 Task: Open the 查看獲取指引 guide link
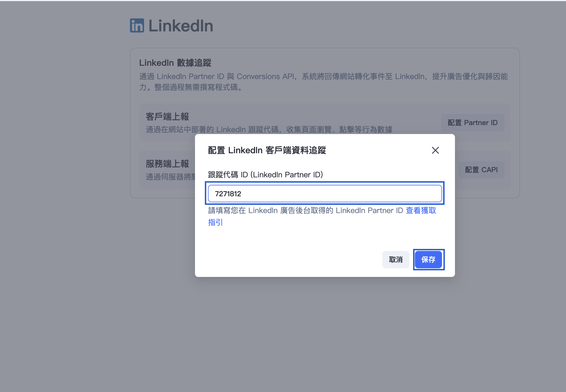tap(421, 211)
